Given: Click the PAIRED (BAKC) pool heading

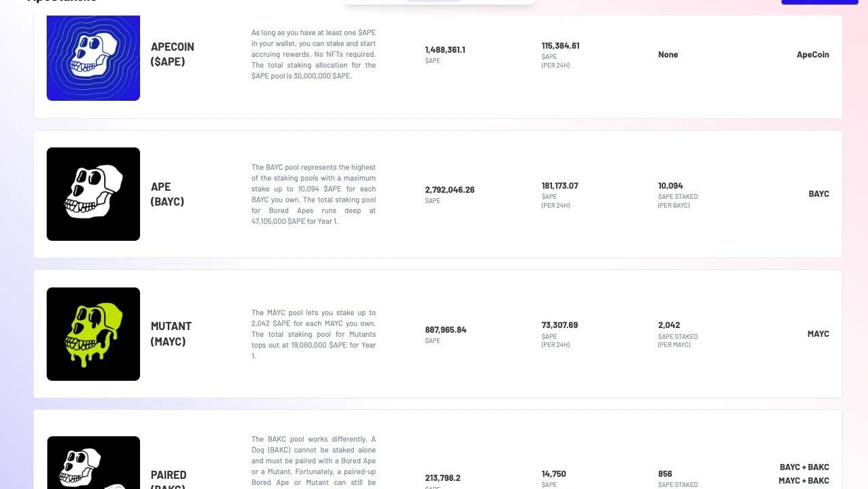Looking at the screenshot, I should point(168,478).
